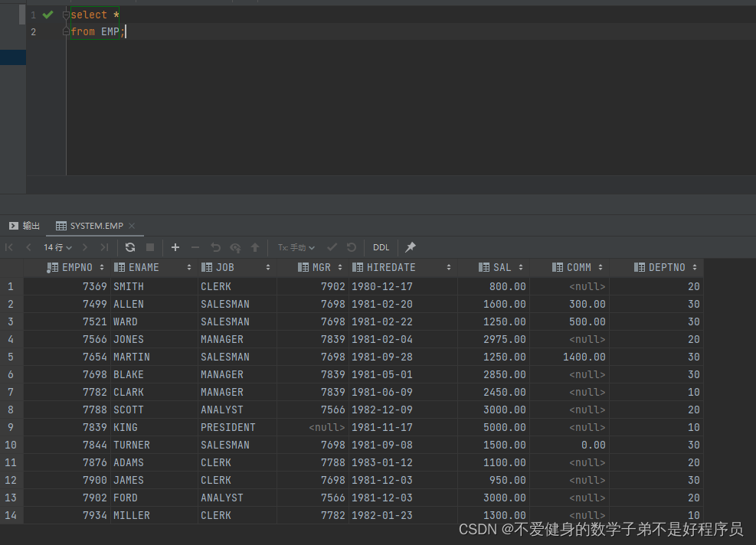The height and width of the screenshot is (545, 756).
Task: Sort by the EMPNO column arrows
Action: click(x=102, y=267)
